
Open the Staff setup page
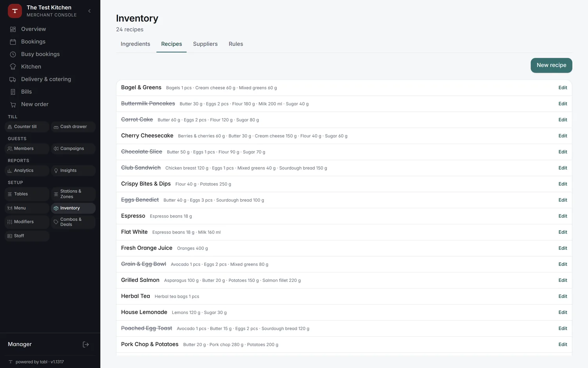(27, 236)
